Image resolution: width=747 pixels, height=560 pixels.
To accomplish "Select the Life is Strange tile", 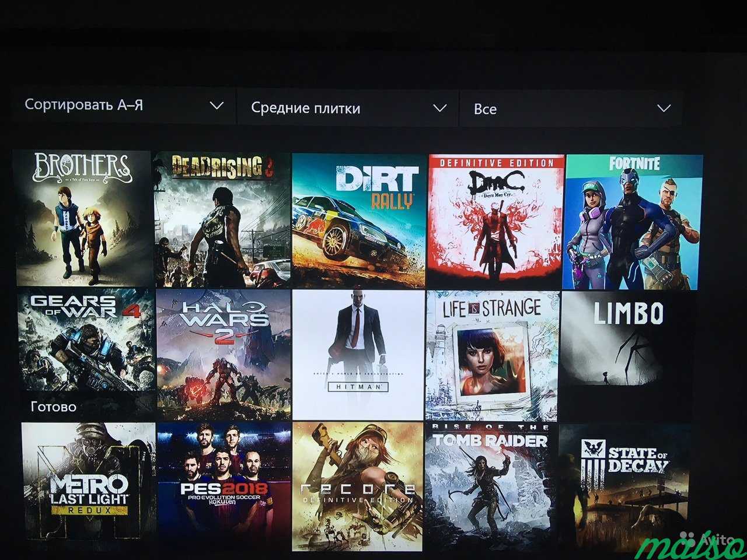I will (x=493, y=355).
